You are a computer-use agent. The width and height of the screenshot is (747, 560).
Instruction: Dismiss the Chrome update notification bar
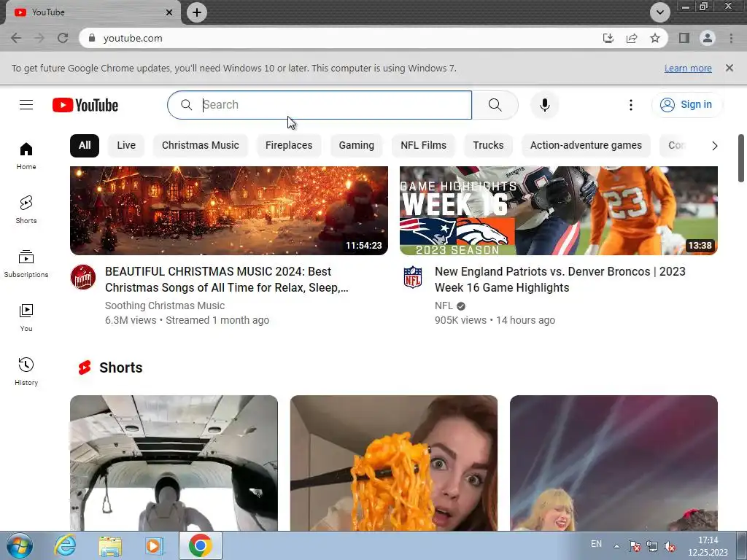click(729, 68)
